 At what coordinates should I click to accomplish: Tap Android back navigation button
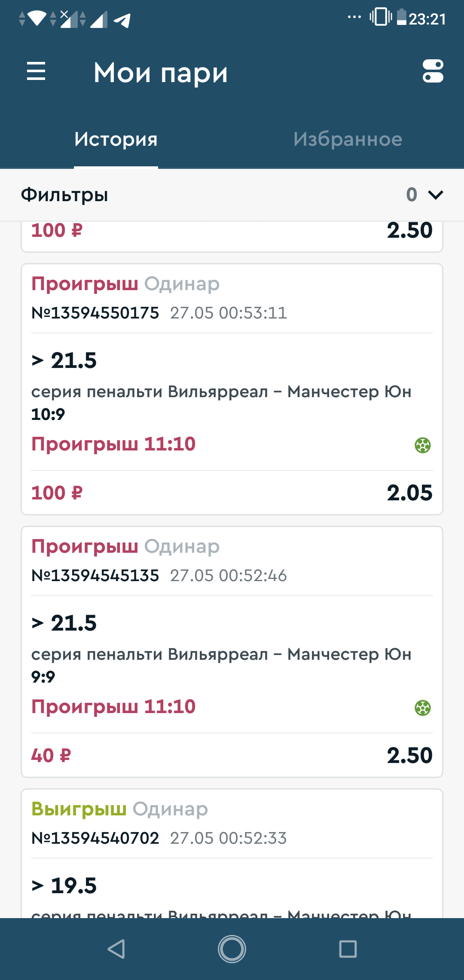pos(116,949)
